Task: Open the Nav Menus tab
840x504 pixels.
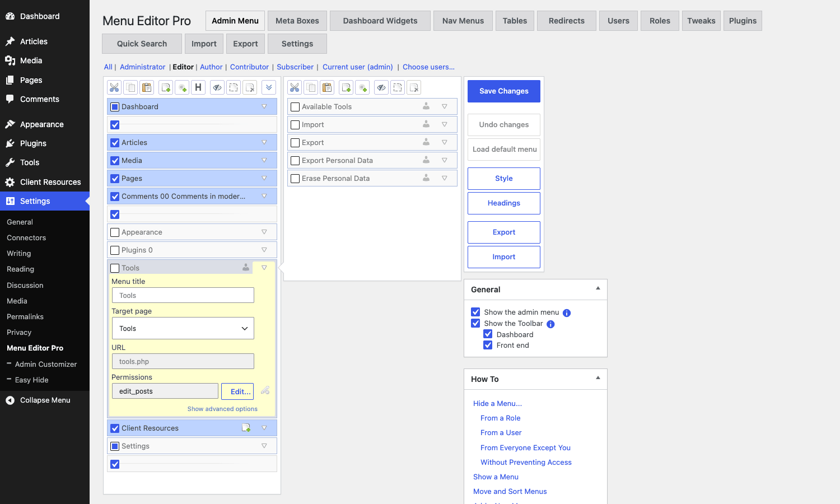Action: tap(463, 21)
